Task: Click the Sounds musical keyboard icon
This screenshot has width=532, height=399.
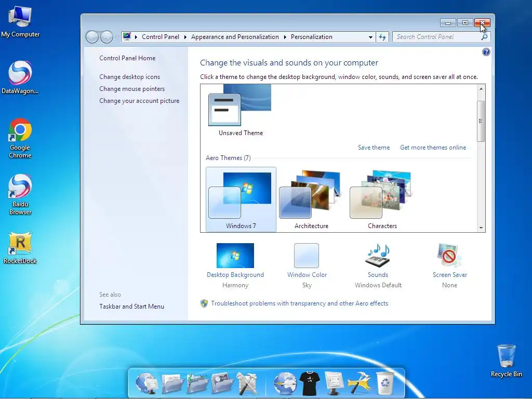Action: (x=378, y=256)
